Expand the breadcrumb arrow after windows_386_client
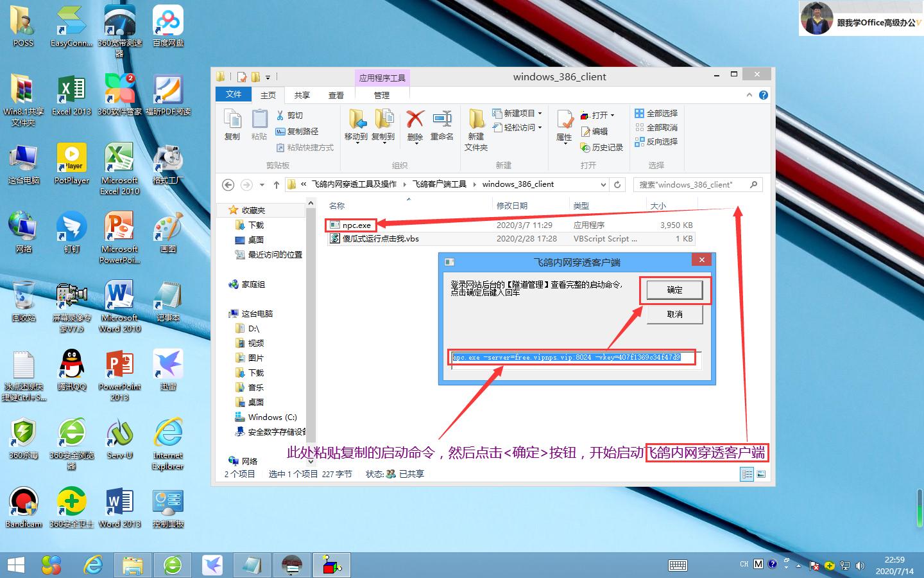 click(x=603, y=184)
